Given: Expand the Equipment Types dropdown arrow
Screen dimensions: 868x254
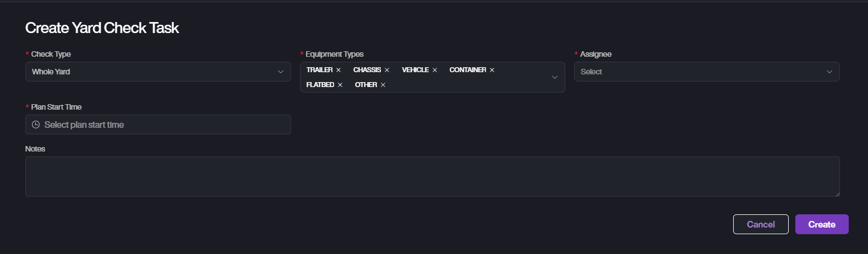Looking at the screenshot, I should (554, 77).
